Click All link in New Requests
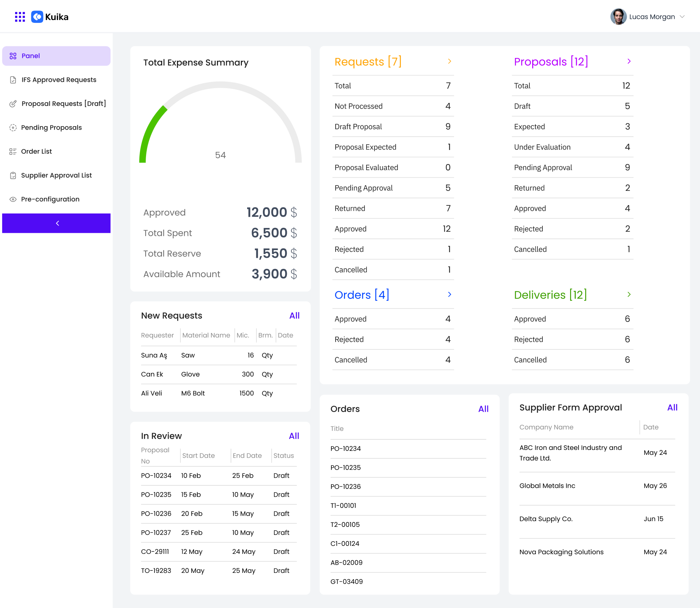 click(294, 315)
